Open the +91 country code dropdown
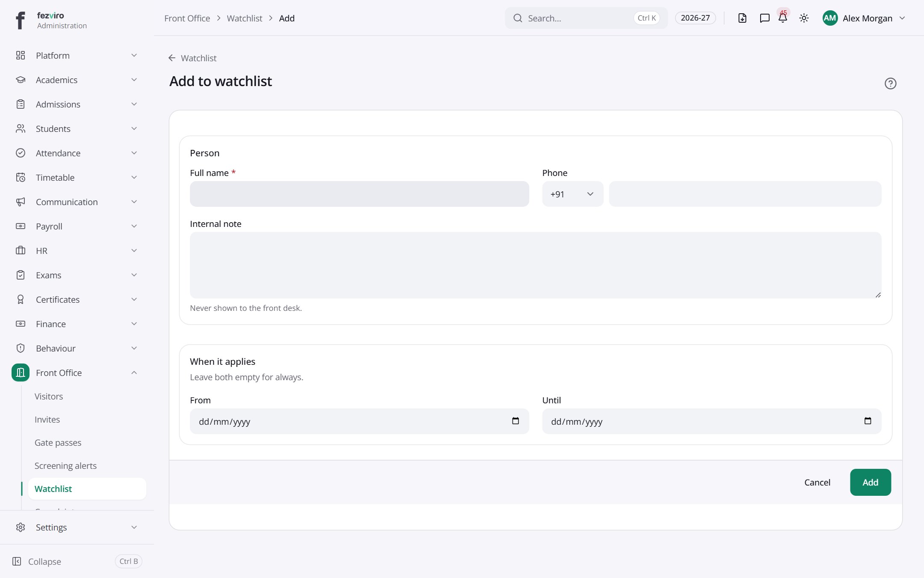The height and width of the screenshot is (578, 924). 573,194
